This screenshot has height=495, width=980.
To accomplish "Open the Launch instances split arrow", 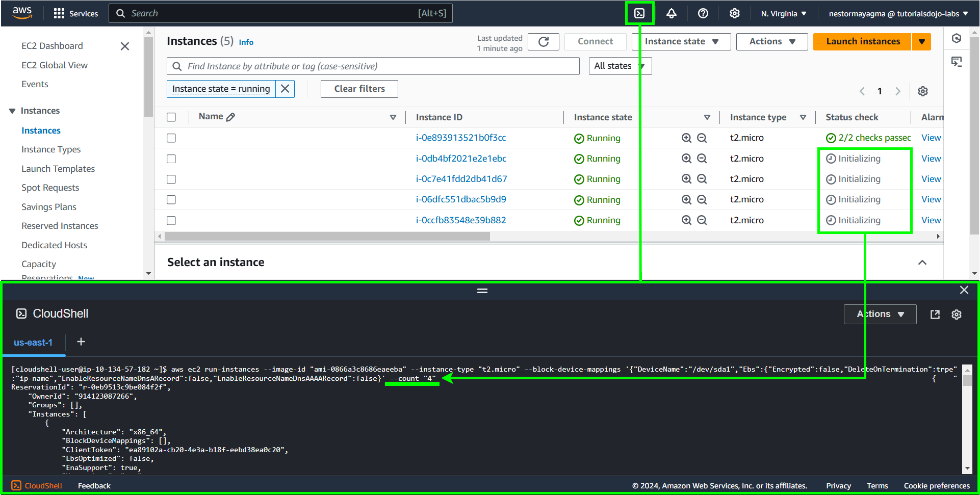I will [922, 42].
